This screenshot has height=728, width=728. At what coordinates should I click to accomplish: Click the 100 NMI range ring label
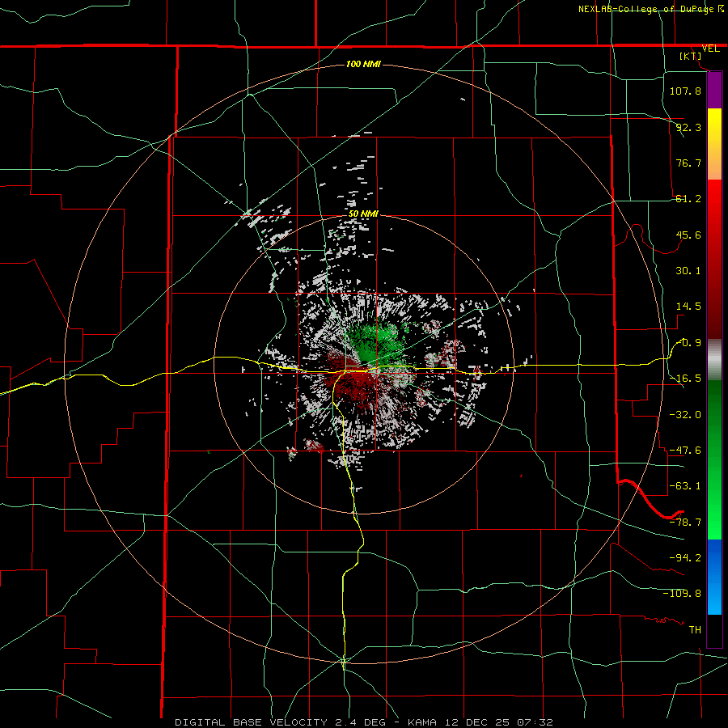(x=363, y=64)
